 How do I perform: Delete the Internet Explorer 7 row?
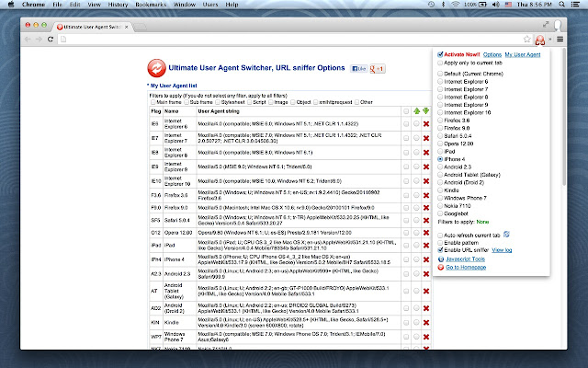[426, 138]
